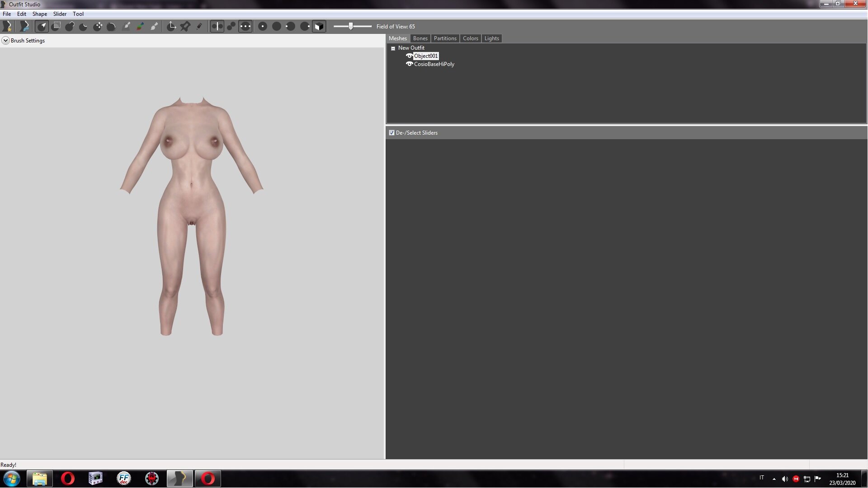Toggle X-Mirror brush mode

click(x=217, y=26)
